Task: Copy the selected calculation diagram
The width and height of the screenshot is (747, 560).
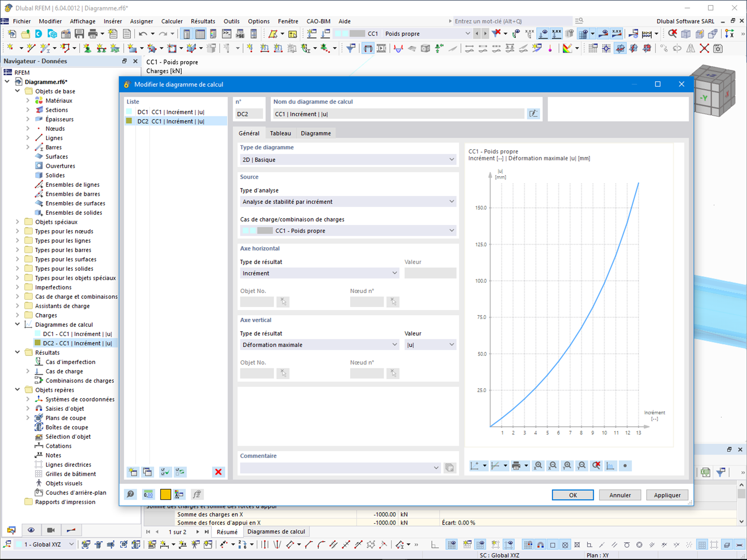Action: click(148, 472)
